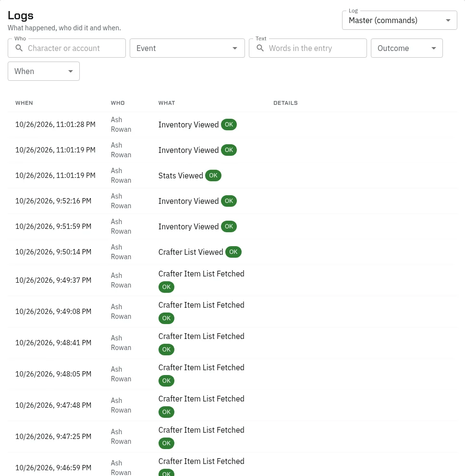Click OK badge on 9:47:25 PM entry
This screenshot has height=476, width=465.
[166, 443]
